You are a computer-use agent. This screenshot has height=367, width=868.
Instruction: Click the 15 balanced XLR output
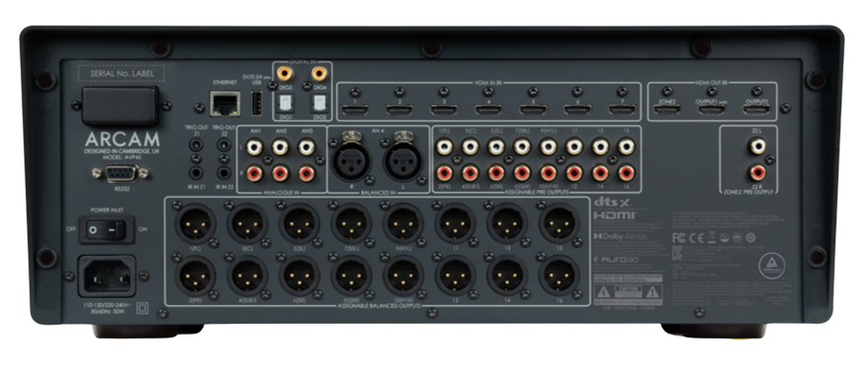[559, 223]
